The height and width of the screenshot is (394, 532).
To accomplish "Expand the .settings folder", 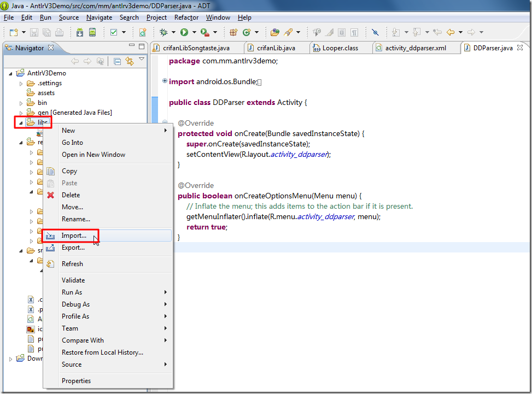I will tap(21, 83).
